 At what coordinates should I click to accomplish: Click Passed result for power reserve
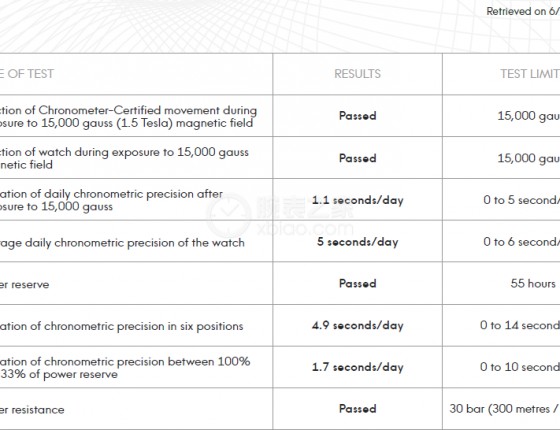[358, 284]
